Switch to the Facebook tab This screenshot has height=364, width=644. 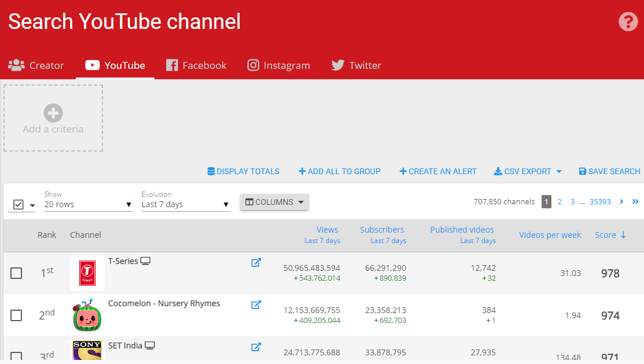[x=196, y=65]
